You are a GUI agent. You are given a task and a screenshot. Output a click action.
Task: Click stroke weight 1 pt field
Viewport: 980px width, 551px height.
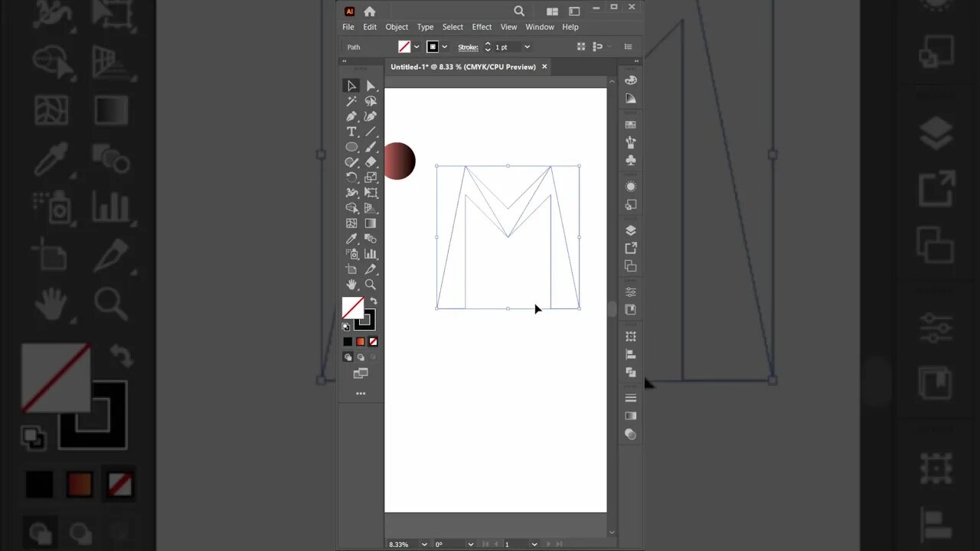click(x=507, y=47)
